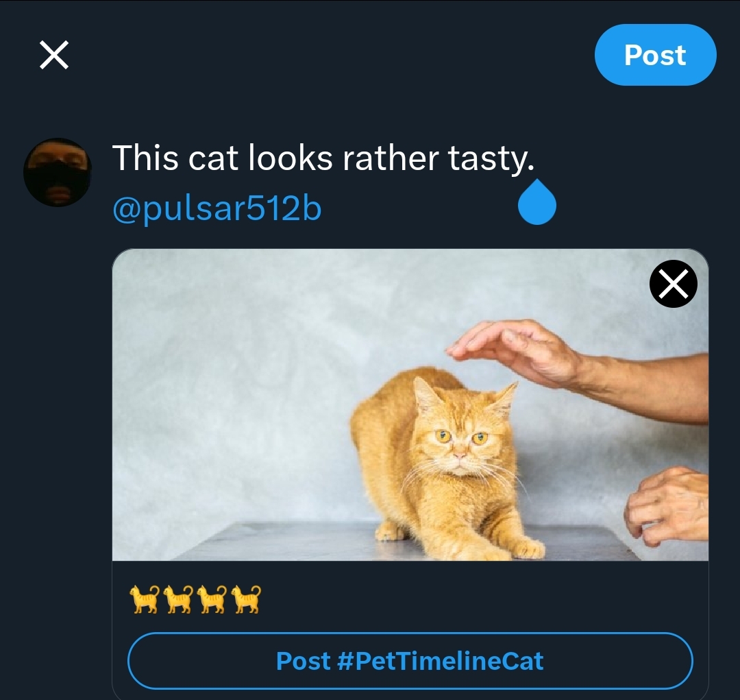Place cursor on the word "cat"
This screenshot has height=700, width=740.
[x=212, y=159]
